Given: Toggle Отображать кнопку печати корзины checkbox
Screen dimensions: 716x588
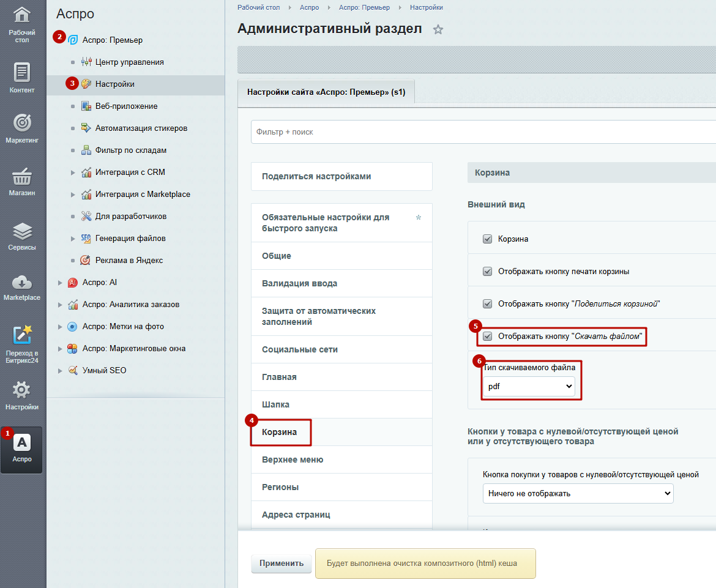Looking at the screenshot, I should (487, 271).
